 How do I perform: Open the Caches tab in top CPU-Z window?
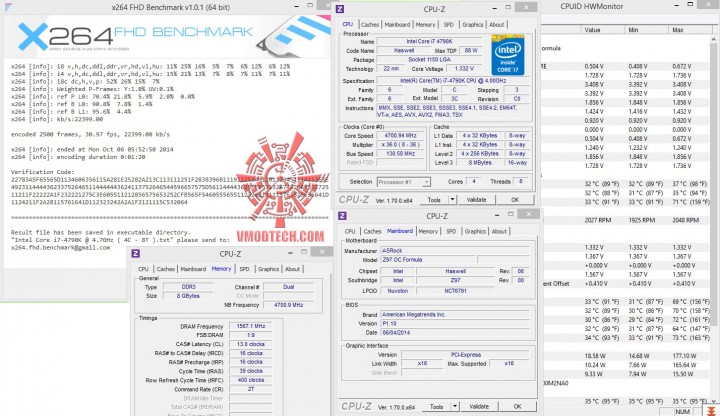point(370,25)
